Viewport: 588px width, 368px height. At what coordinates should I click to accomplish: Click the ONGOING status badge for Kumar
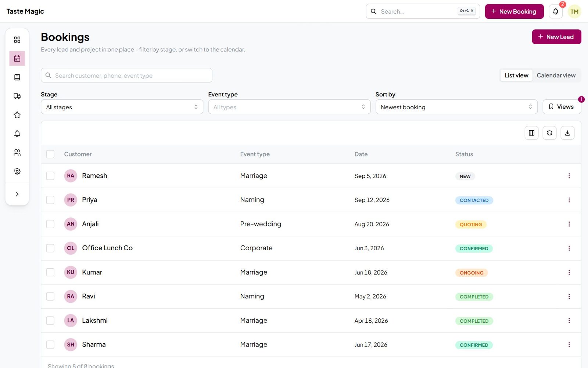pyautogui.click(x=472, y=273)
